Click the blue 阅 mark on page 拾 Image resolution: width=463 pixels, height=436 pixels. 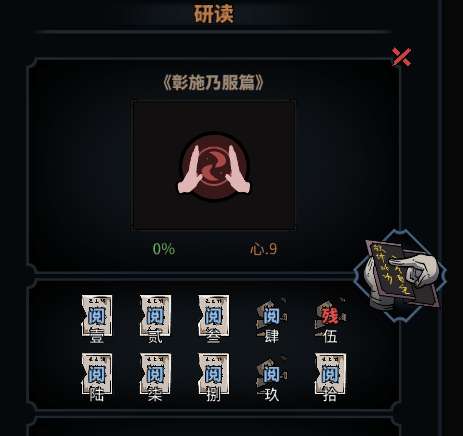point(330,374)
